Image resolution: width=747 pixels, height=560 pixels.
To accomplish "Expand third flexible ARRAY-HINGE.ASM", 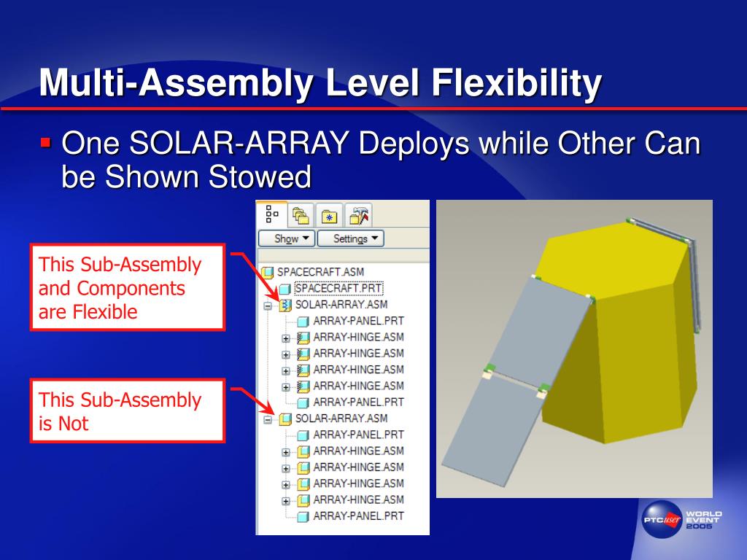I will pos(285,371).
